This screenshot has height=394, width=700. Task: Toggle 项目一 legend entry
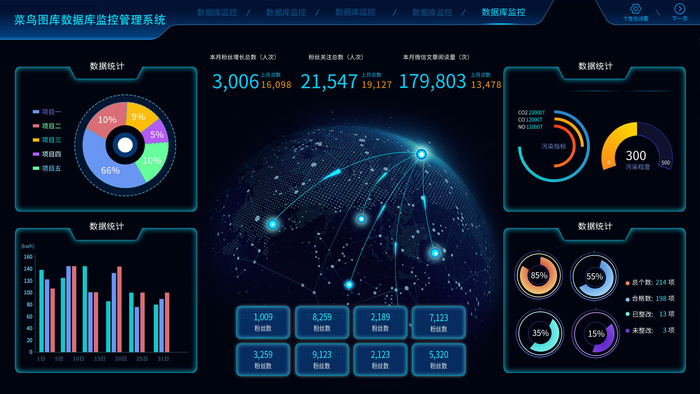[47, 112]
